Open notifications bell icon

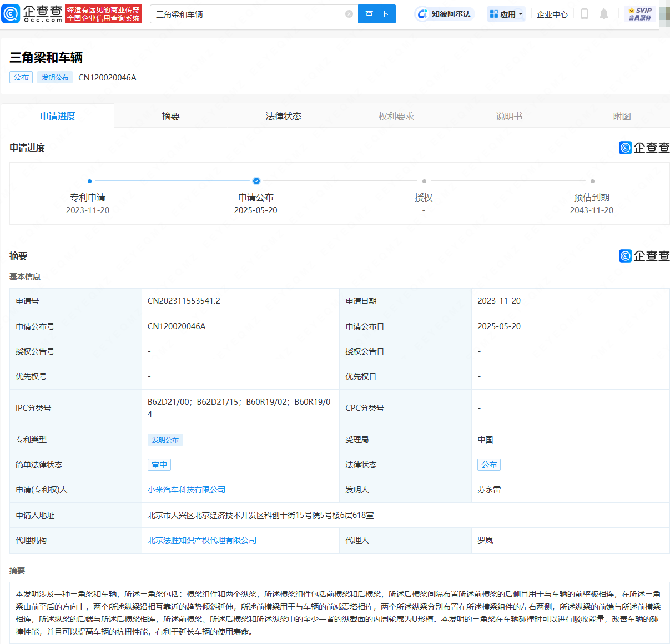pyautogui.click(x=604, y=14)
